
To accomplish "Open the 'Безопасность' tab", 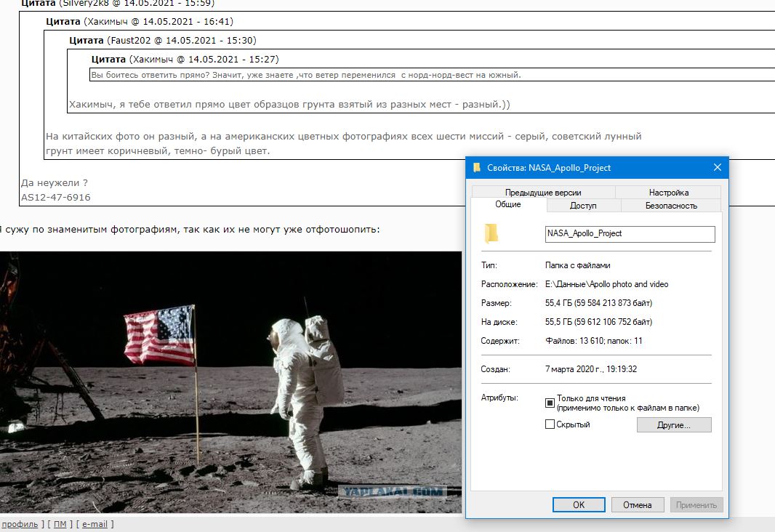I will tap(671, 206).
